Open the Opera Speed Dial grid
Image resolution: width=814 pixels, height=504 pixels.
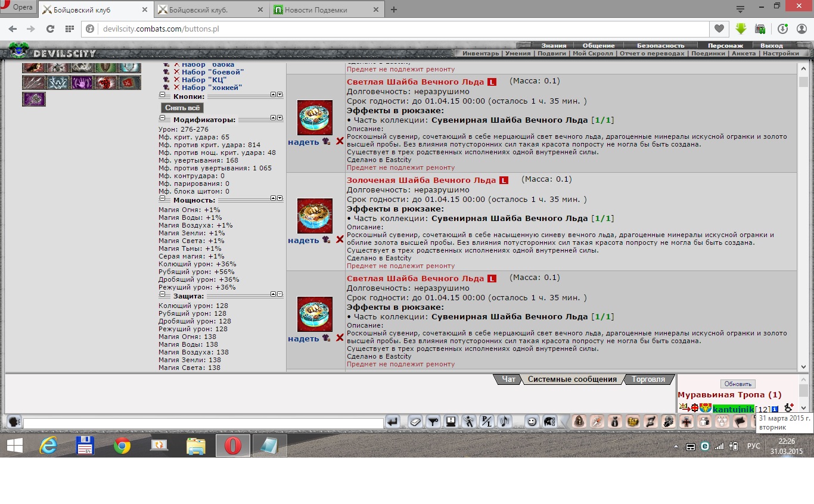click(x=70, y=29)
